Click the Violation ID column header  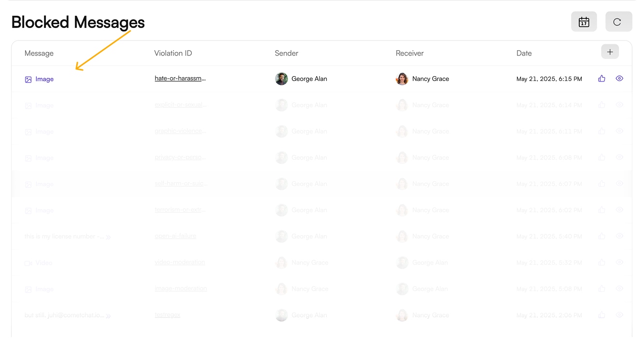(x=173, y=53)
